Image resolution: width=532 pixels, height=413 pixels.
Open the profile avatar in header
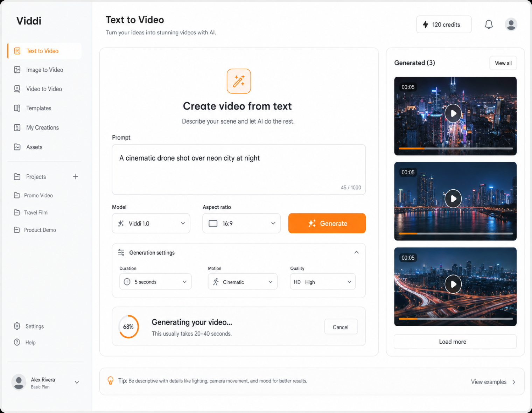coord(511,24)
